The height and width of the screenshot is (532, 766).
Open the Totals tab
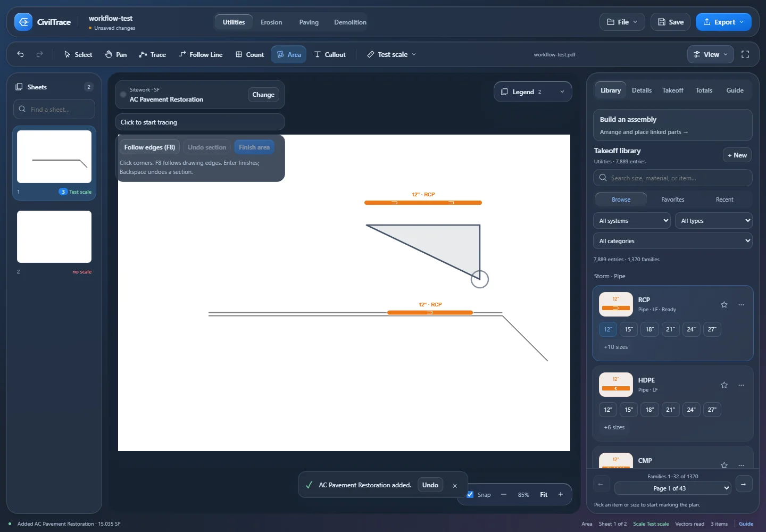pos(704,90)
